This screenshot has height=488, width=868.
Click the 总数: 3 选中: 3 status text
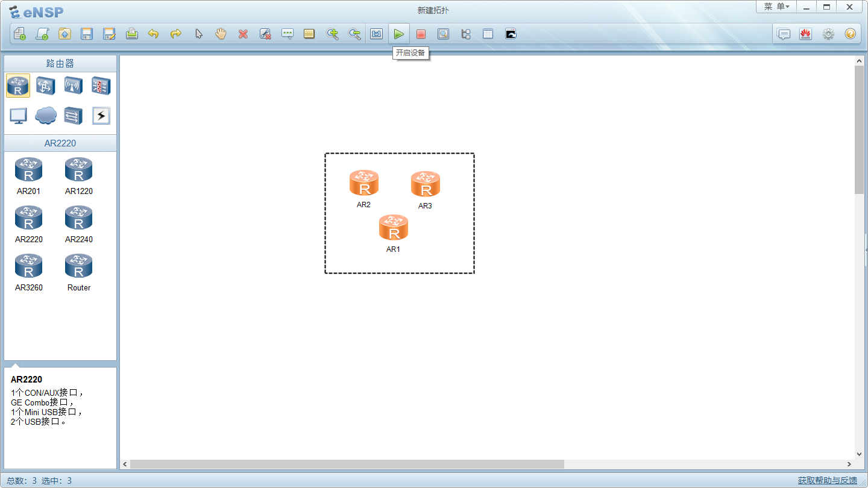click(39, 480)
